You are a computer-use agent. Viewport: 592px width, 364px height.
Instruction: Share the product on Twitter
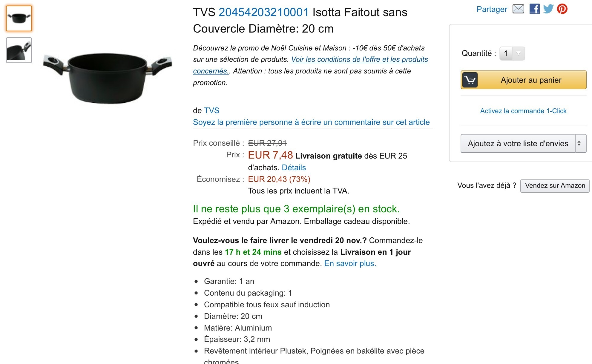click(548, 9)
